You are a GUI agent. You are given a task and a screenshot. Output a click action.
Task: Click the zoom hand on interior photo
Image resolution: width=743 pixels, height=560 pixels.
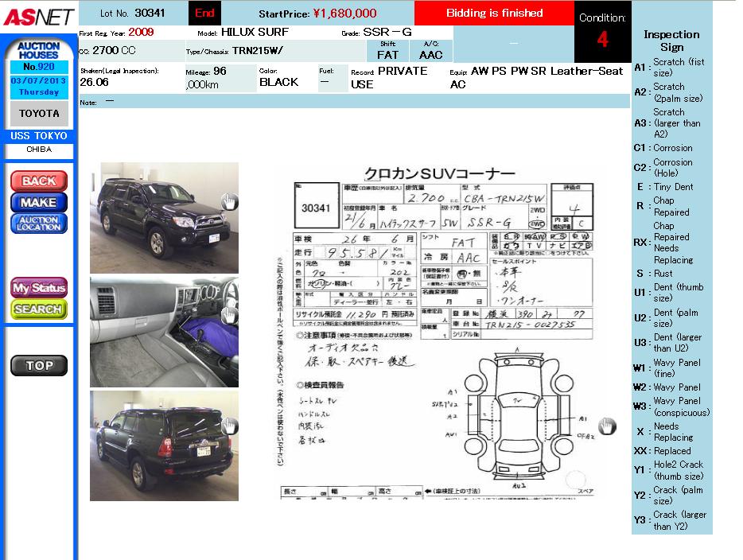pos(229,315)
